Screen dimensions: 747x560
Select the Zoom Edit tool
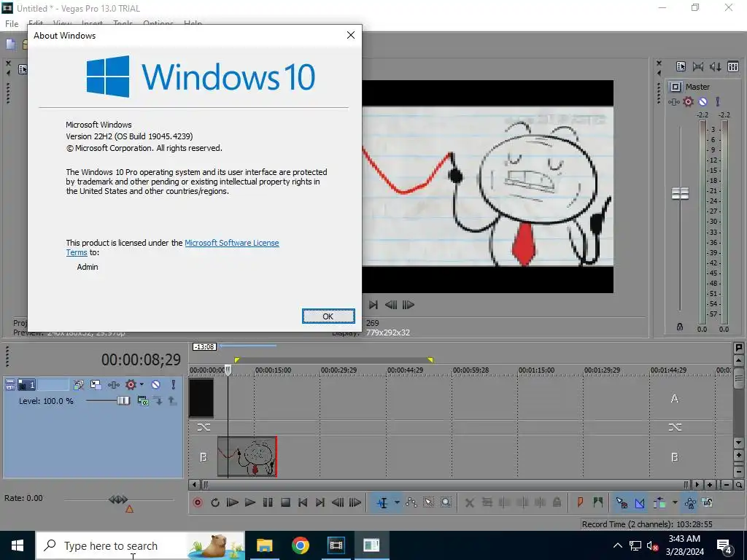click(x=446, y=502)
